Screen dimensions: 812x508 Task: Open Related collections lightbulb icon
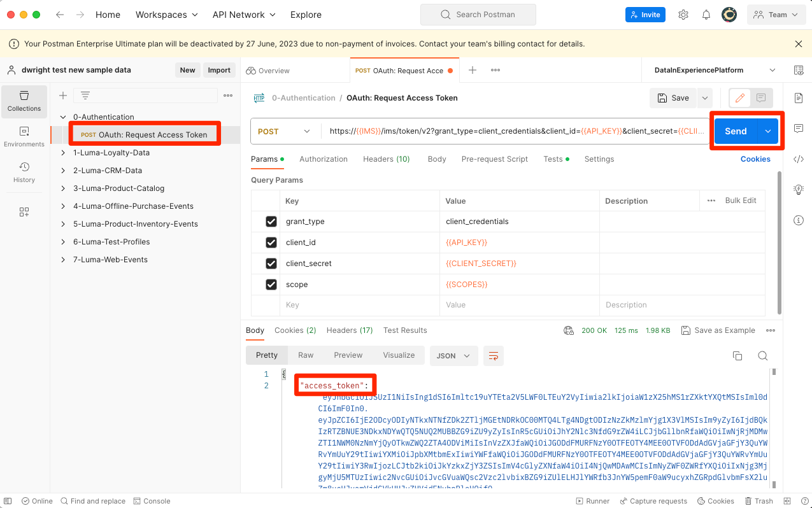[x=799, y=190]
